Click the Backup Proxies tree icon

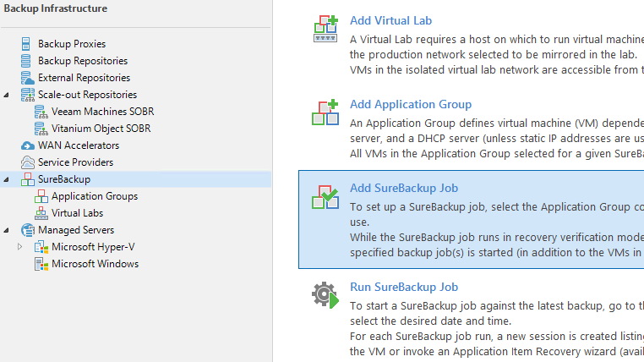26,43
